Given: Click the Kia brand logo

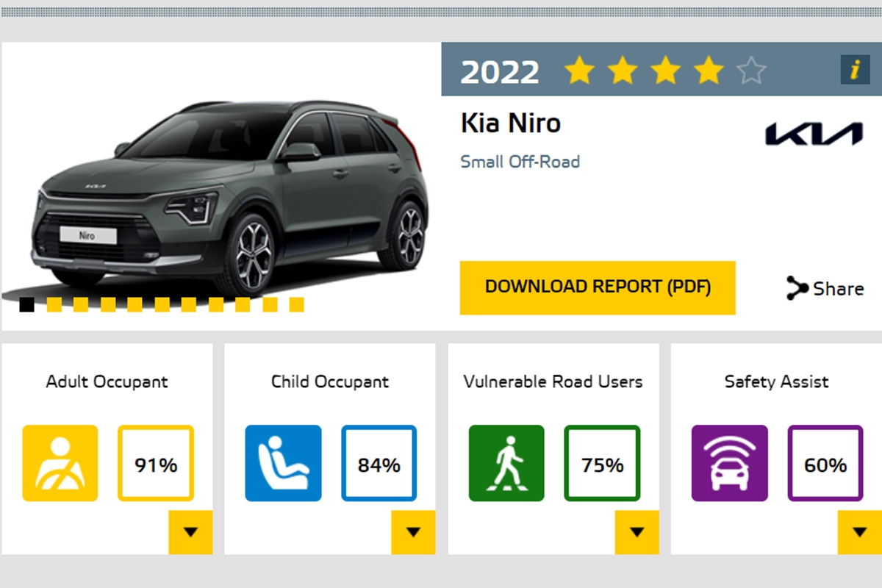Looking at the screenshot, I should [x=814, y=134].
